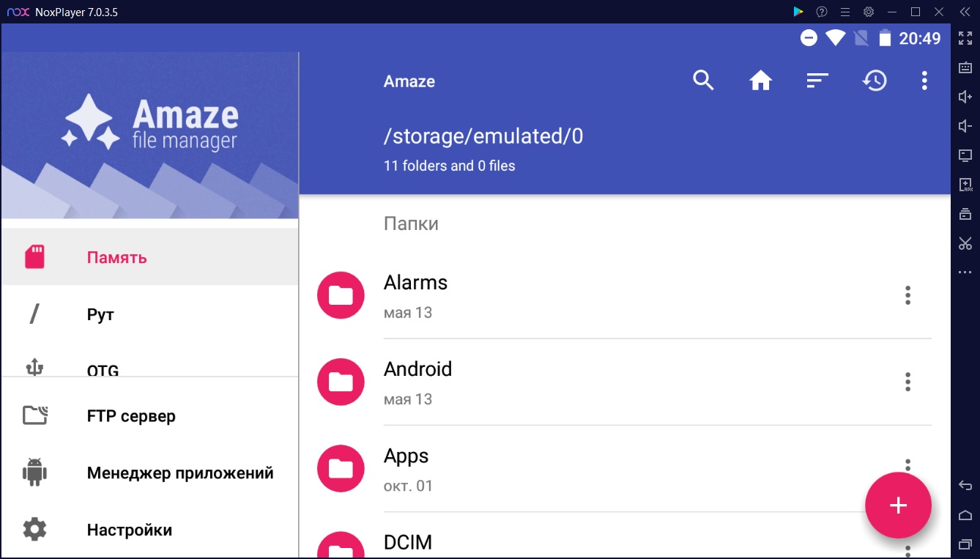Open options for Android folder
Image resolution: width=980 pixels, height=559 pixels.
907,382
